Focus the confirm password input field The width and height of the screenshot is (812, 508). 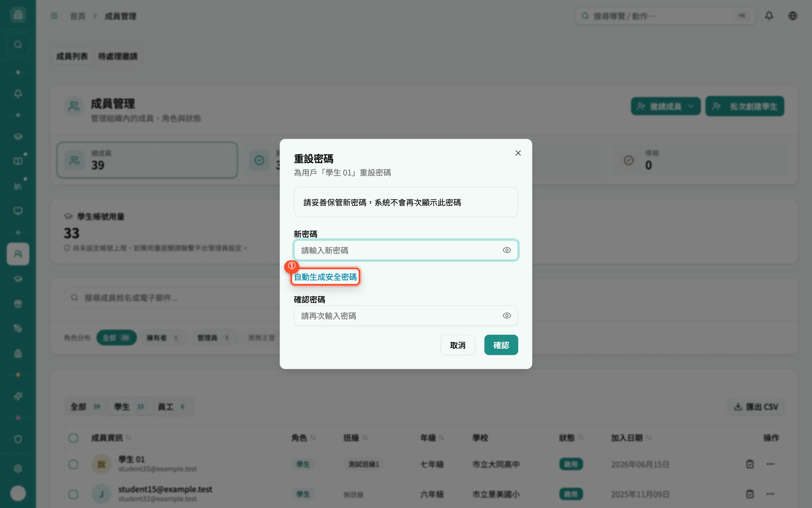click(406, 316)
